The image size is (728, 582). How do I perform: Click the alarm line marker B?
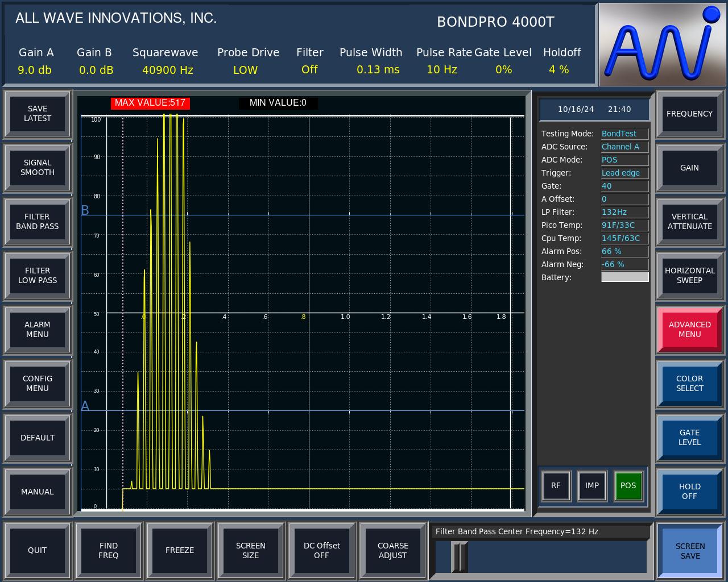85,210
